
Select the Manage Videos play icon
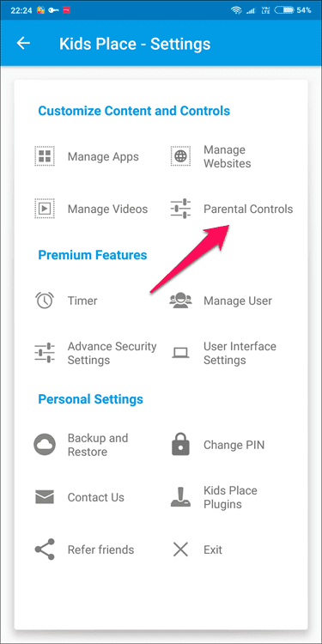tap(45, 209)
